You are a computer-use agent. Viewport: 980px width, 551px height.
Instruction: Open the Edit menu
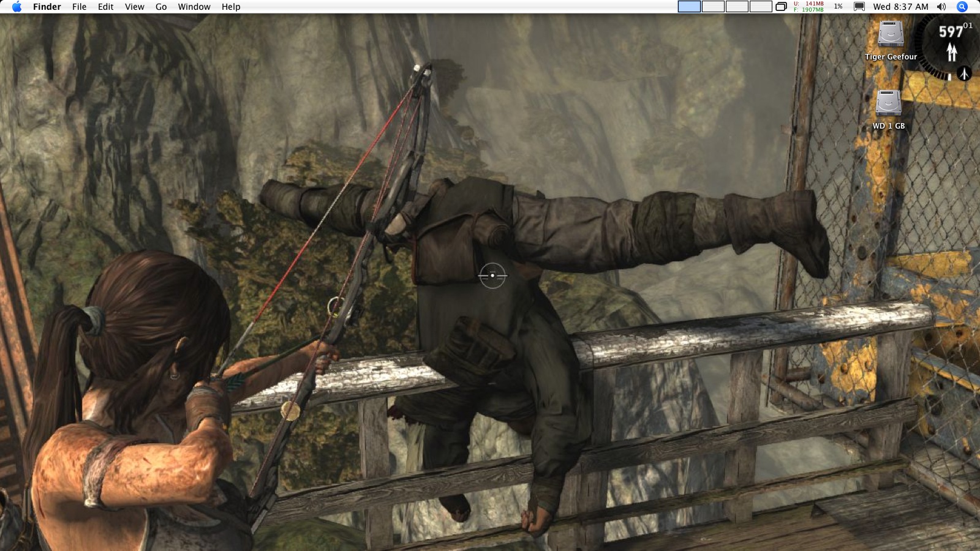pyautogui.click(x=105, y=7)
